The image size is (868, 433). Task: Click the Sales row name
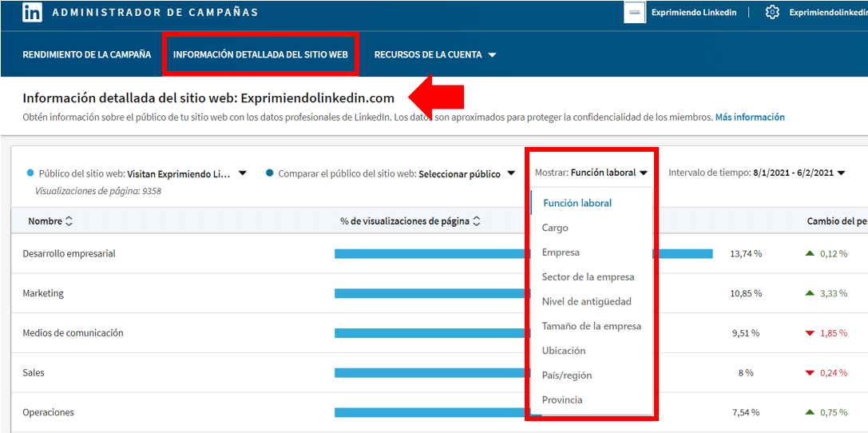point(34,373)
